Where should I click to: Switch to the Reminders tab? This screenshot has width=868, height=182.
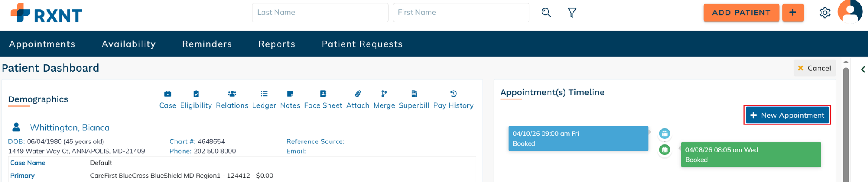[x=207, y=44]
